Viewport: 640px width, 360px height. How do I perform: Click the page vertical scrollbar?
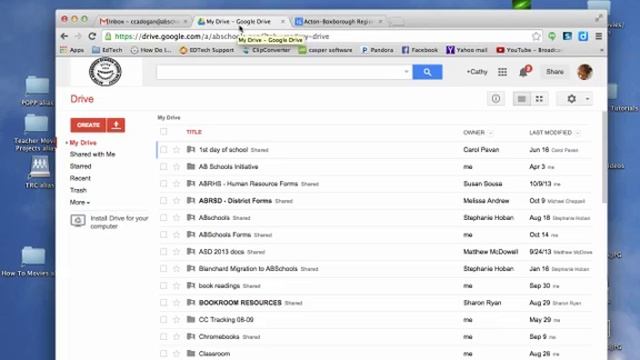[604, 158]
